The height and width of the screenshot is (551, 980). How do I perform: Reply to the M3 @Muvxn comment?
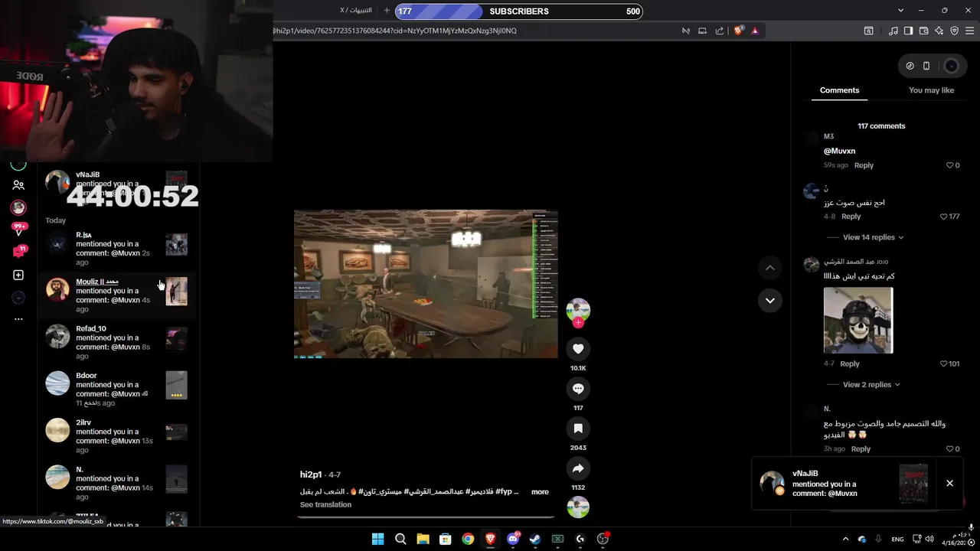[x=864, y=165]
